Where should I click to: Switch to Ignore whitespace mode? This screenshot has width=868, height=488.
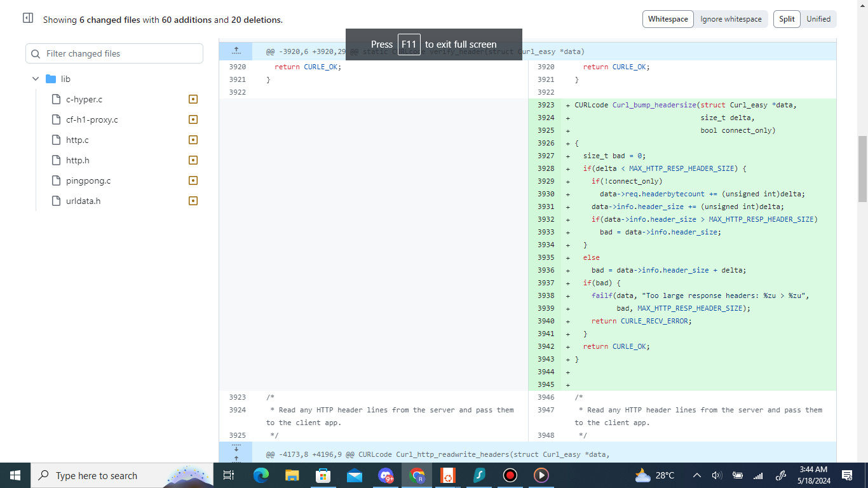731,19
